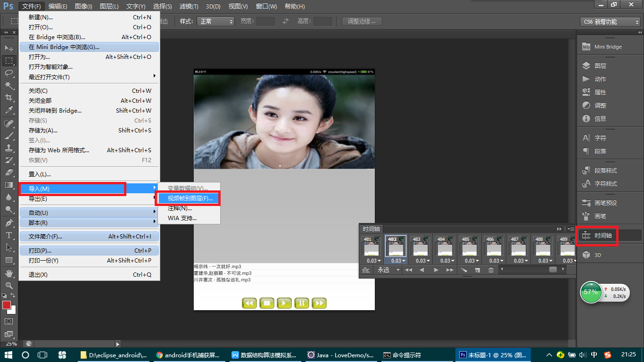Select the Gradient tool
Screen dimensions: 644x362
coord(9,185)
